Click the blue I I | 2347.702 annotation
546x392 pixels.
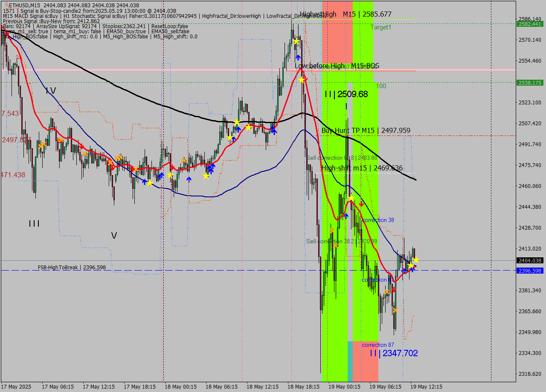pyautogui.click(x=393, y=353)
